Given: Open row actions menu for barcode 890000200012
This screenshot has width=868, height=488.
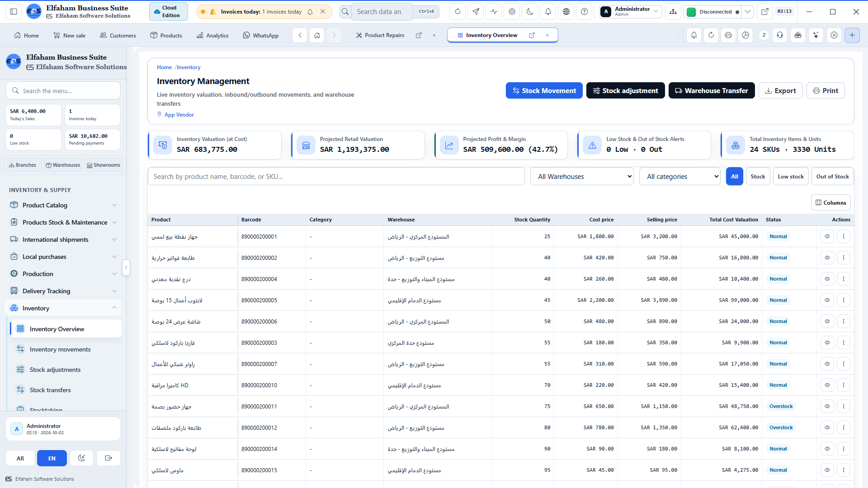Looking at the screenshot, I should (x=844, y=427).
